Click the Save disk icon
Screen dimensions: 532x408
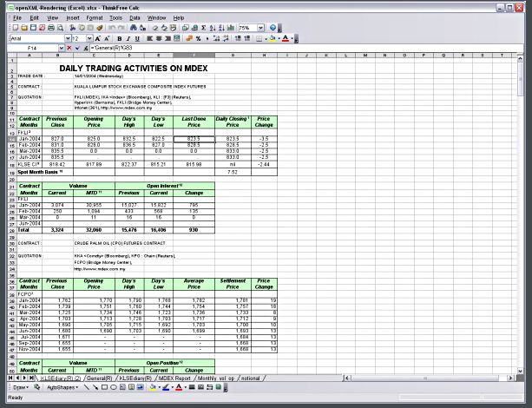click(33, 28)
